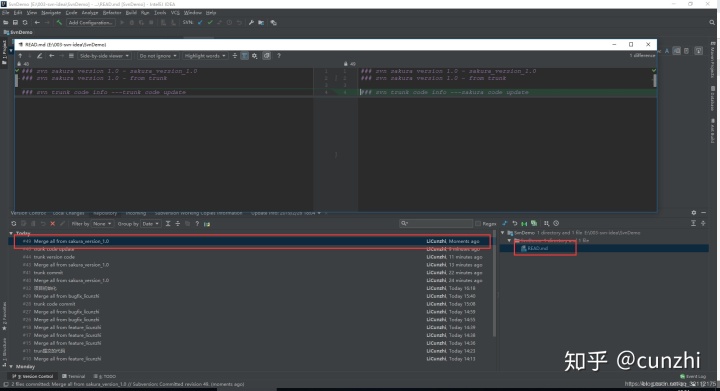Collapse the Today group
Image resolution: width=720 pixels, height=391 pixels.
[x=11, y=233]
